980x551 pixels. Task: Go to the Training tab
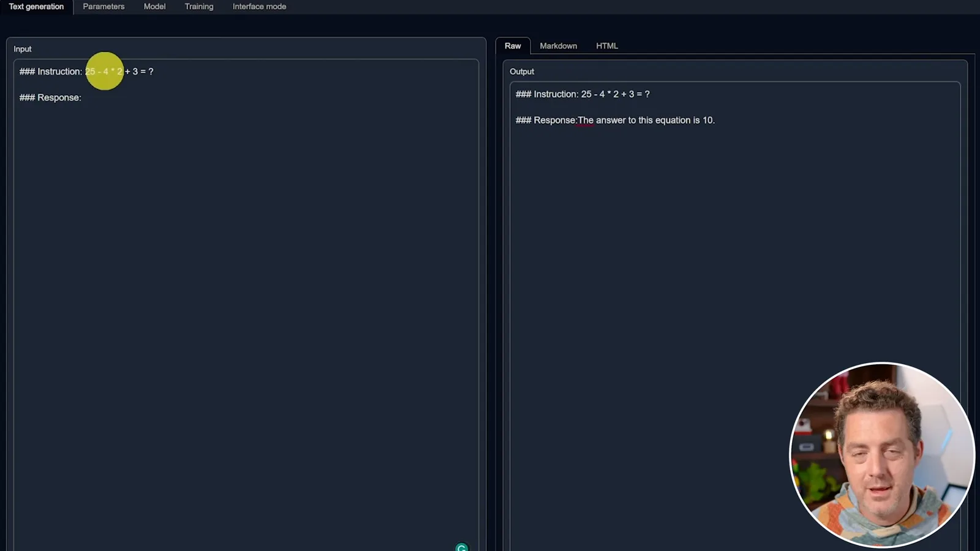199,7
